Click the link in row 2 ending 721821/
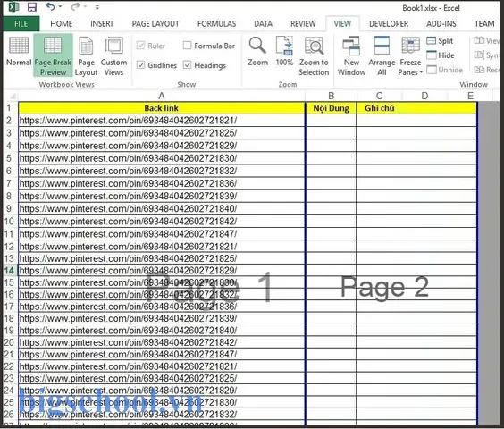Viewport: 504px width, 429px height. pos(128,121)
